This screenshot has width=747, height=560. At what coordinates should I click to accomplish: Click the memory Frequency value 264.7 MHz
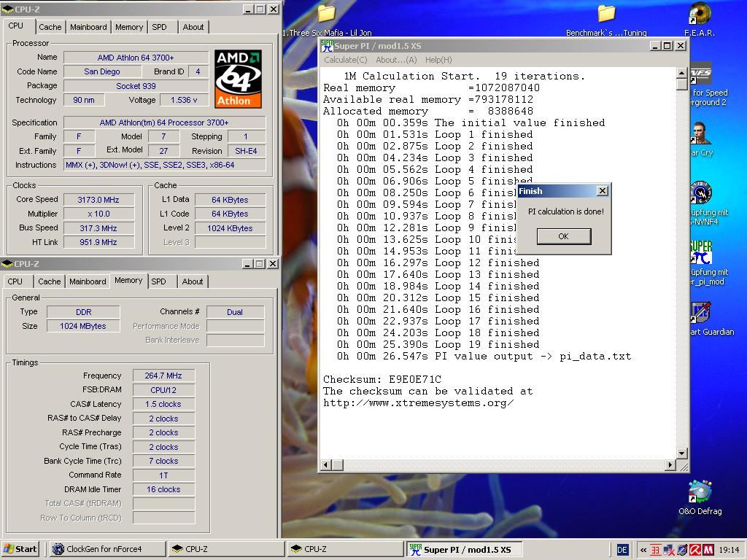[163, 376]
